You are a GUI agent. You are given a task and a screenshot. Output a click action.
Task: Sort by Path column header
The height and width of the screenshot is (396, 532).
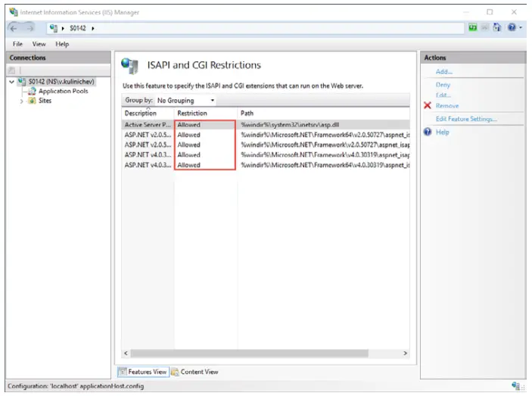(323, 113)
